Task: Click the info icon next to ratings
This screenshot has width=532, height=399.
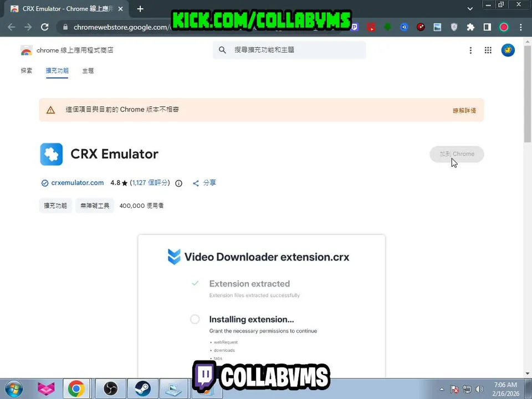Action: (179, 183)
